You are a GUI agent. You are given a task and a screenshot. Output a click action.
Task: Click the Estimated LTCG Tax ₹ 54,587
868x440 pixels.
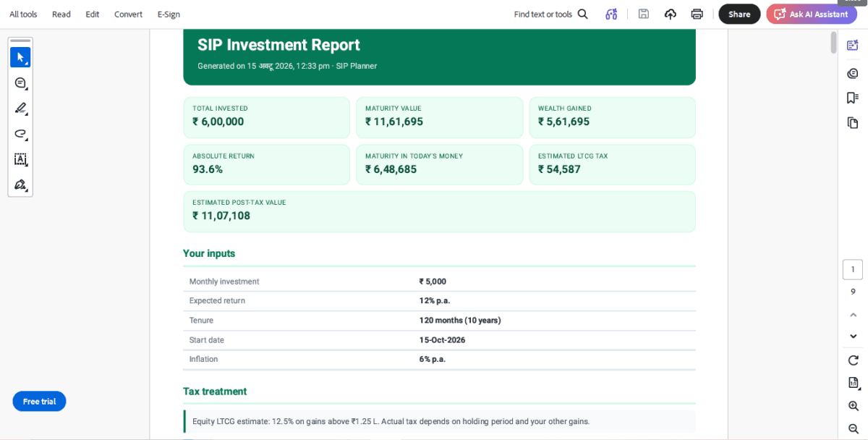(559, 169)
